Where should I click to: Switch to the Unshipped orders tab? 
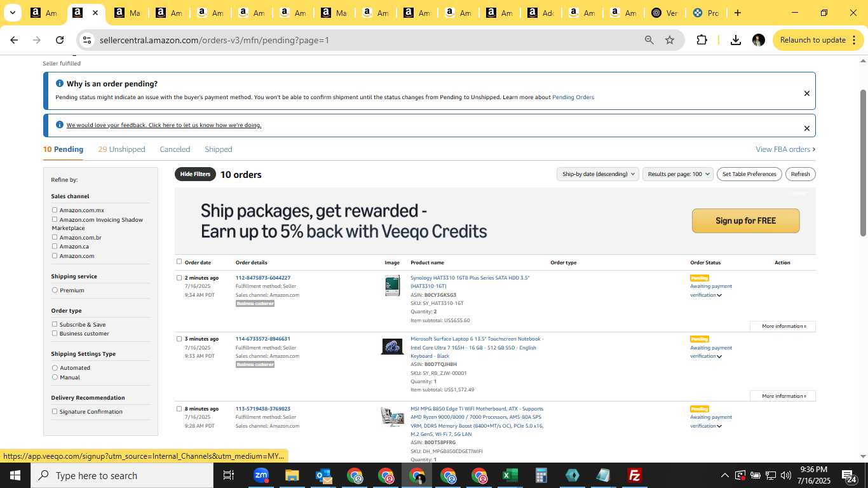click(121, 149)
